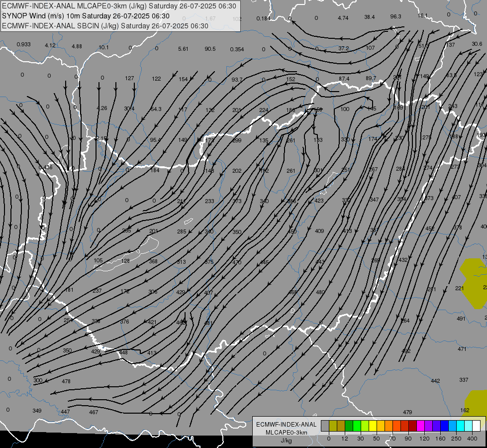Viewport: 487px width, 448px height.
Task: Click the 87.4 grid value
Action: [344, 79]
